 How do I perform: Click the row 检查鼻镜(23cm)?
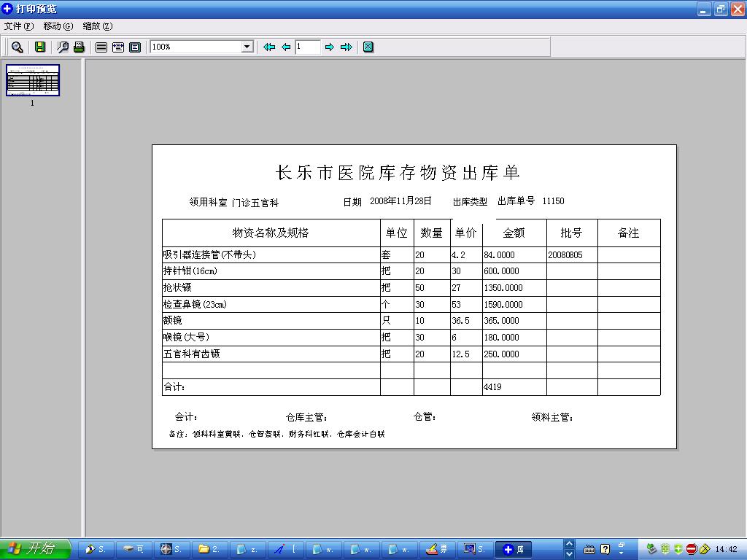coord(411,304)
